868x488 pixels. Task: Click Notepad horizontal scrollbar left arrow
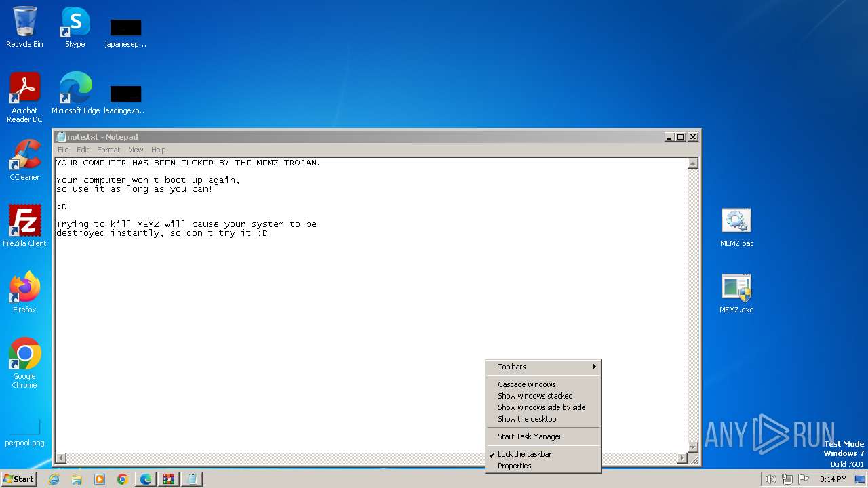[60, 458]
